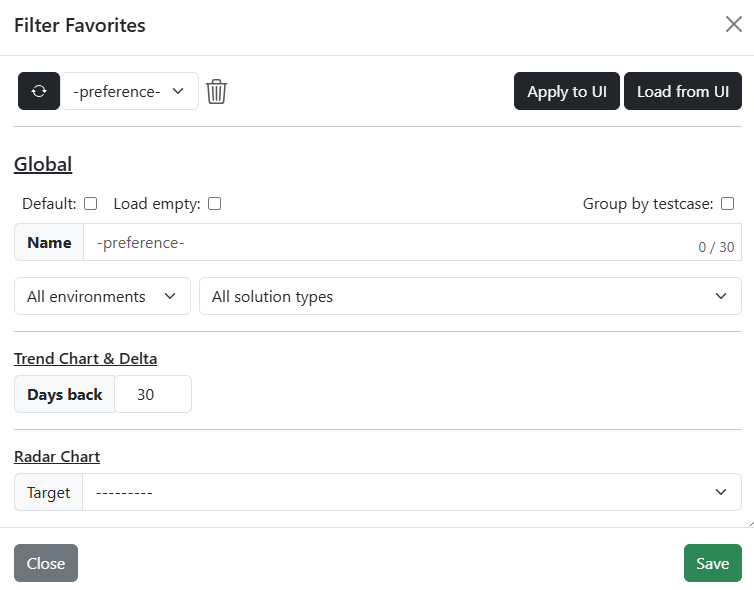Click the Trend Chart & Delta heading
The height and width of the screenshot is (590, 754).
85,358
